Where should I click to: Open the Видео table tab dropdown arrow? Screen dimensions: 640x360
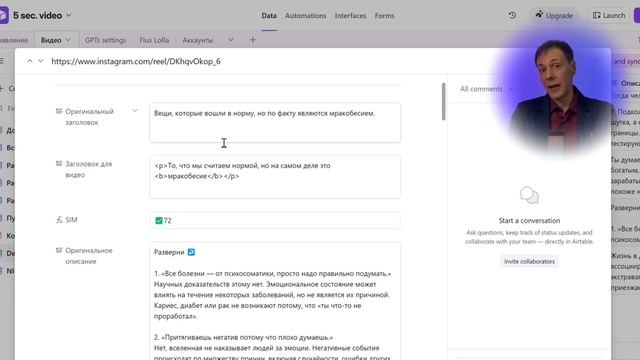click(68, 40)
